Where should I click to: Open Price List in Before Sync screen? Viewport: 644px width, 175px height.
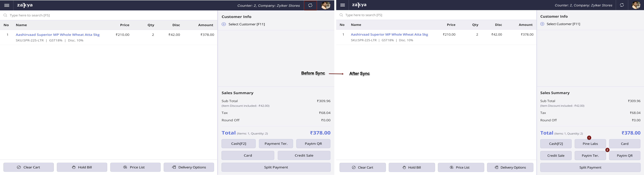point(135,167)
